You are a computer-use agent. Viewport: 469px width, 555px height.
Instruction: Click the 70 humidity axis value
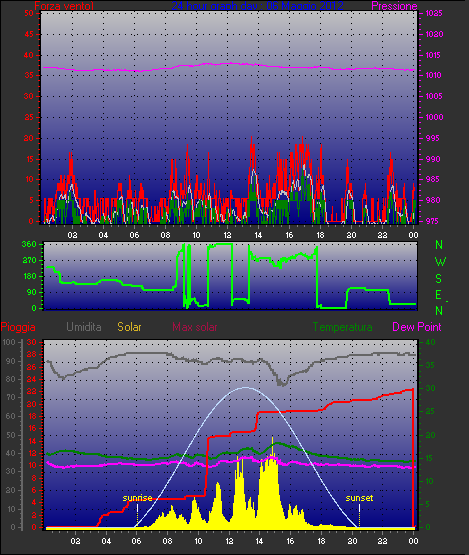[11, 397]
